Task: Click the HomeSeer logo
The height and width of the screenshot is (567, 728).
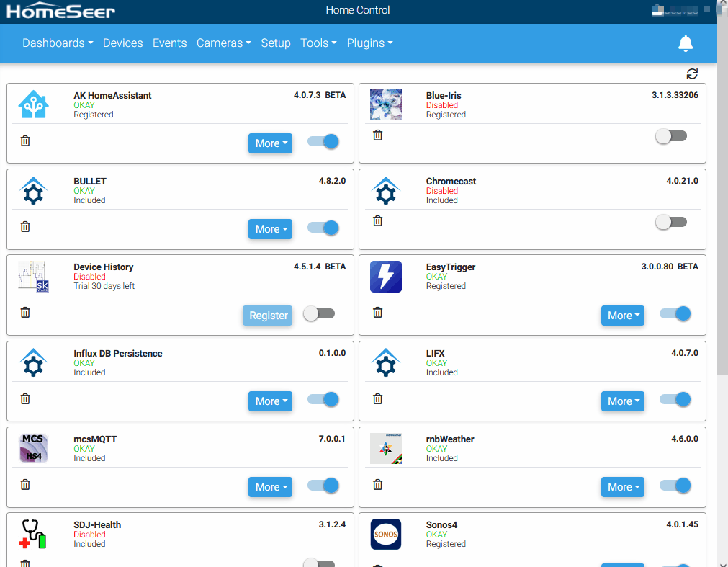Action: 60,11
